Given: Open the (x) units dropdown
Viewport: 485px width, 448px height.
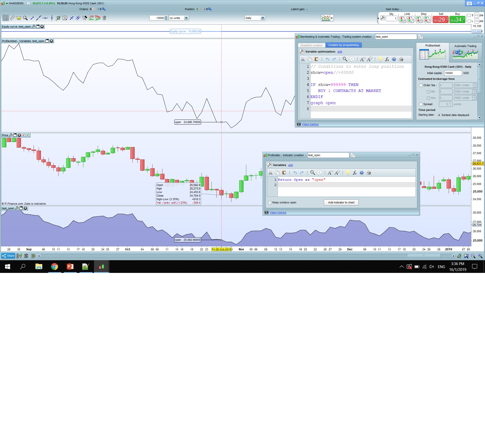Looking at the screenshot, I should click(x=186, y=18).
